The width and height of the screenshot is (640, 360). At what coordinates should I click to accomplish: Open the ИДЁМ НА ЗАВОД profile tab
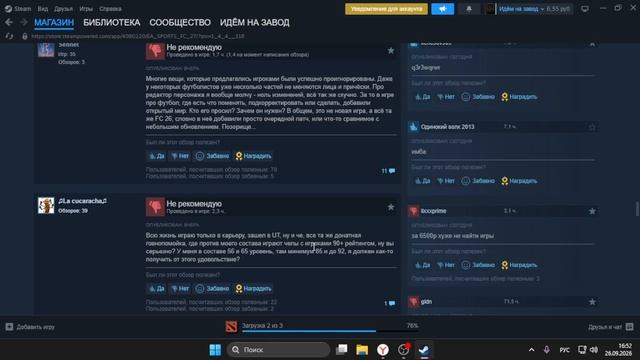(255, 22)
